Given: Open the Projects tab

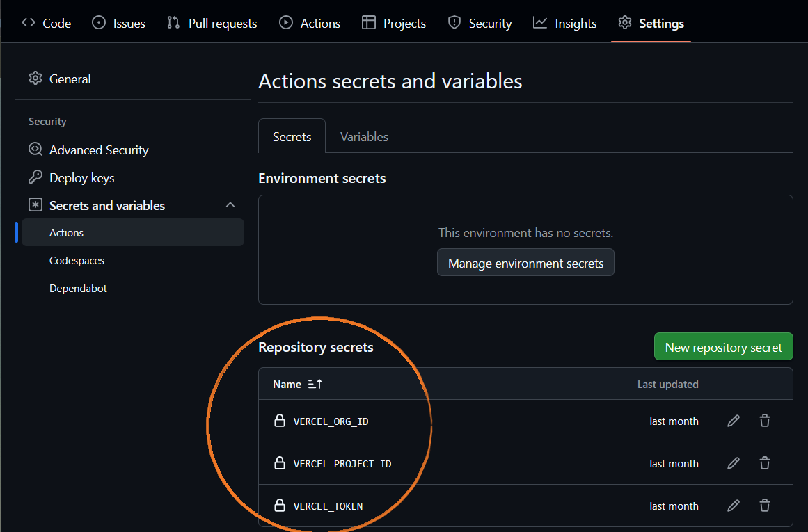Looking at the screenshot, I should point(394,23).
